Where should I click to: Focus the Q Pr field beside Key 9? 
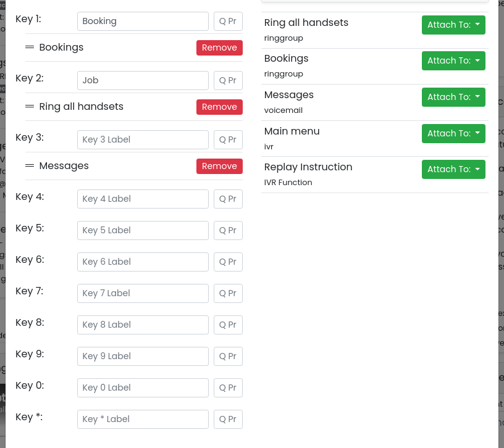228,356
